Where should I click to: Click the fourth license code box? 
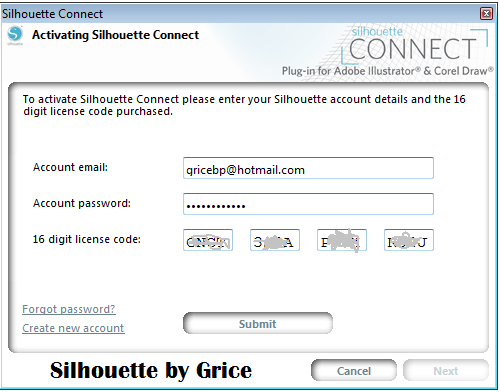pyautogui.click(x=409, y=240)
